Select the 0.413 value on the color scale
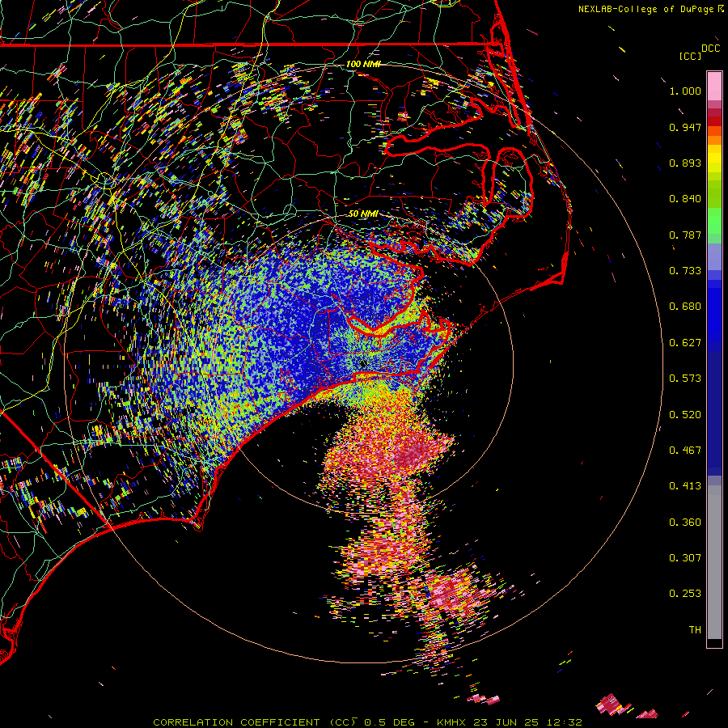 pos(685,486)
